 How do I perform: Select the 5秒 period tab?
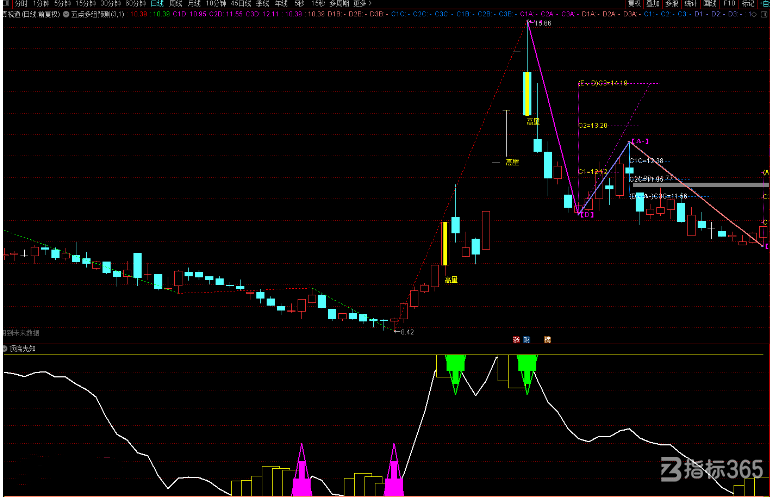pos(299,3)
